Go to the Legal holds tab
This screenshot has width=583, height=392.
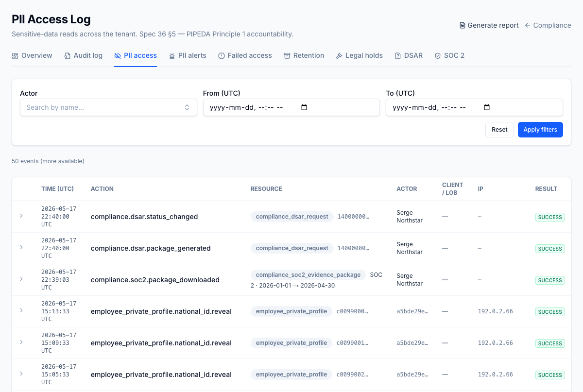tap(360, 56)
